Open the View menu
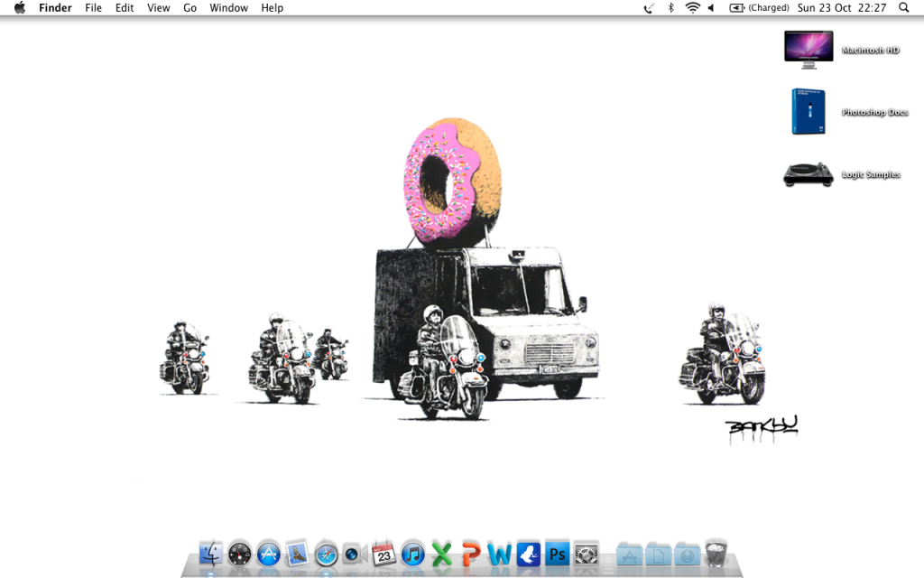Image resolution: width=924 pixels, height=578 pixels. (159, 7)
